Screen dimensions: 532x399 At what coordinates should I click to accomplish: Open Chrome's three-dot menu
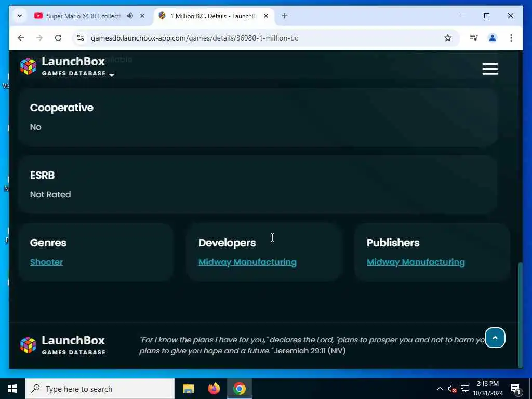coord(511,38)
